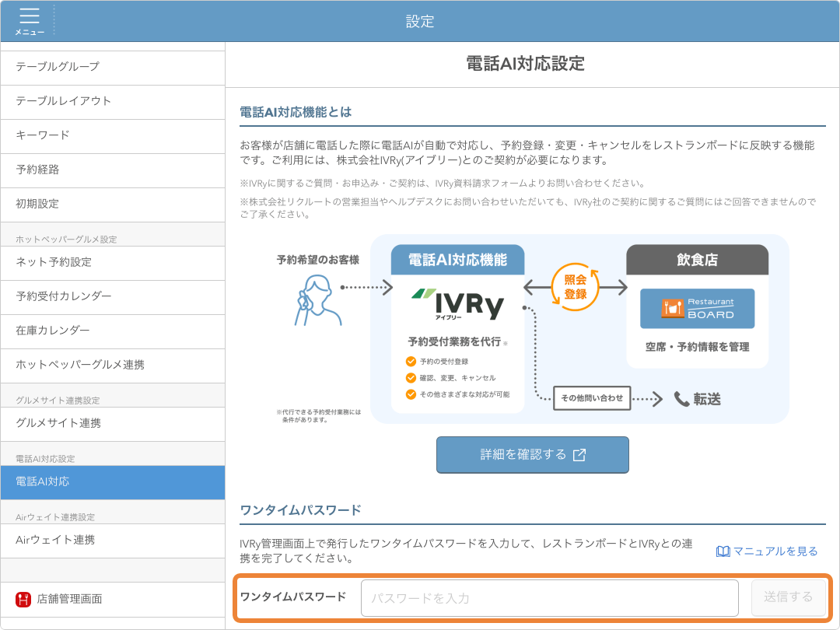Screen dimensions: 840x630
Task: Click the グルメサイト連携設定 section label
Action: point(58,401)
